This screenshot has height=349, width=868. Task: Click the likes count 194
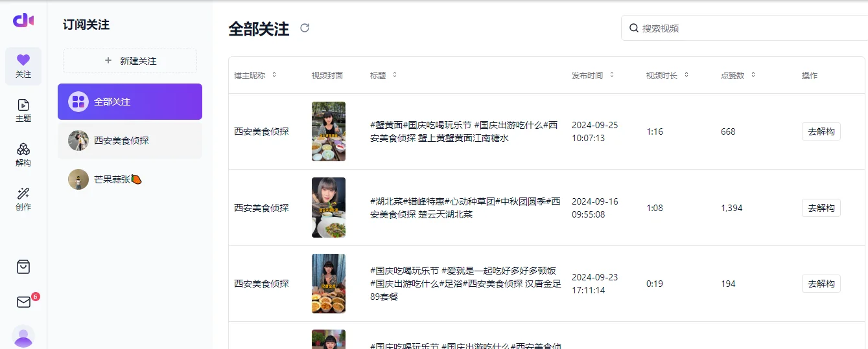(728, 284)
